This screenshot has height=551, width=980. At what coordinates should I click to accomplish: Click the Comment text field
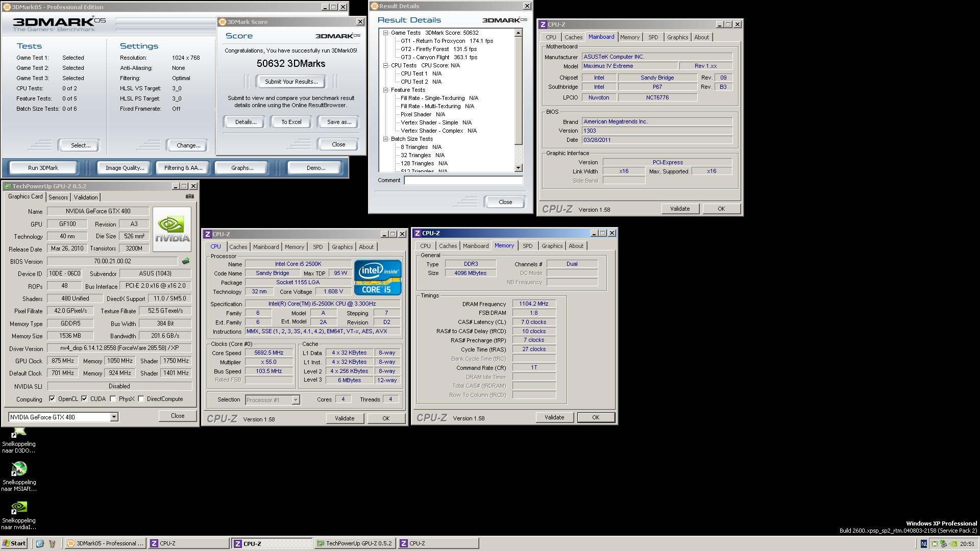pos(463,180)
